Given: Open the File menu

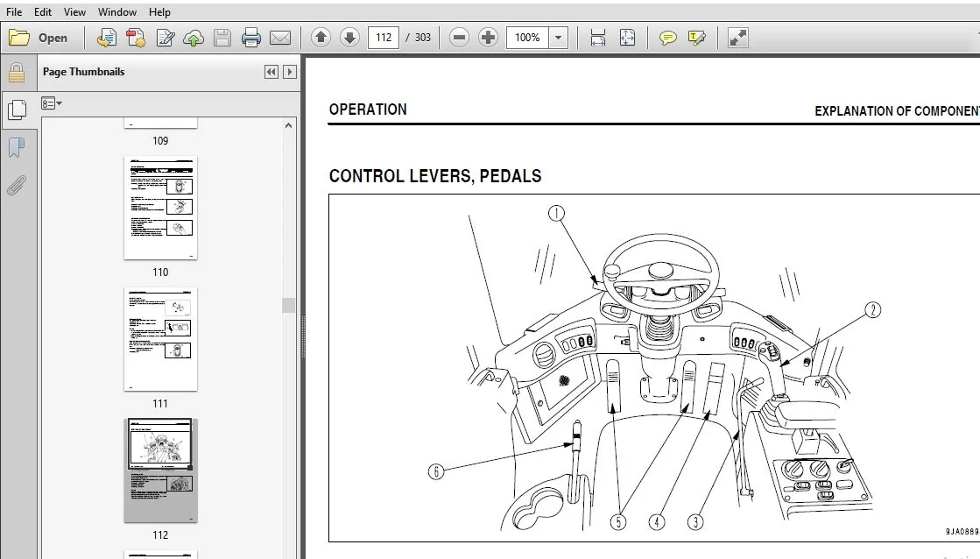Looking at the screenshot, I should click(x=14, y=12).
